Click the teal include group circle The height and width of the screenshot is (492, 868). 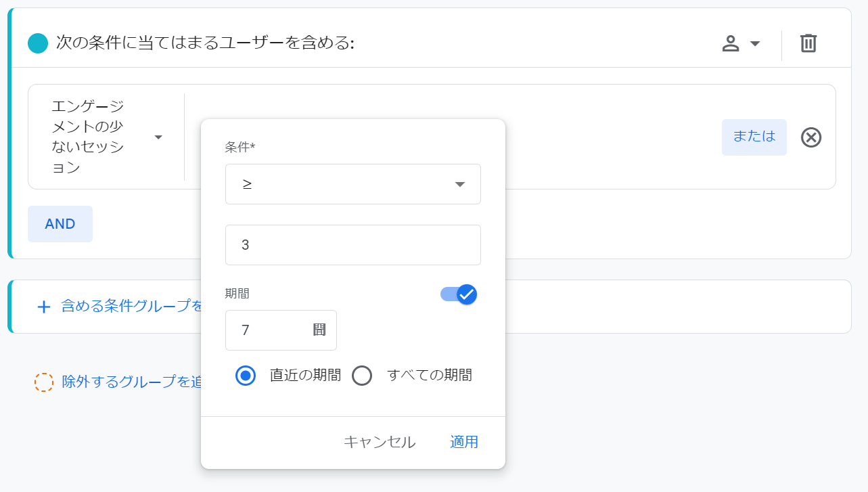point(38,44)
